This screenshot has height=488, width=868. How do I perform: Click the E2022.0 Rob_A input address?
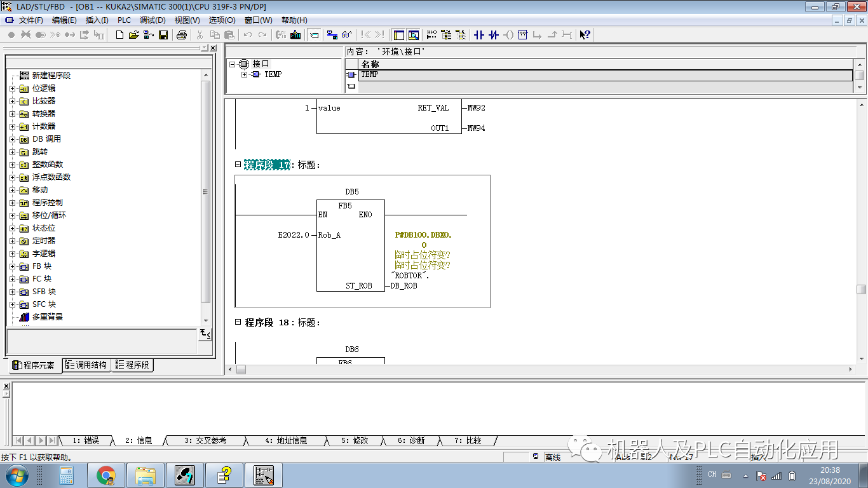[294, 235]
